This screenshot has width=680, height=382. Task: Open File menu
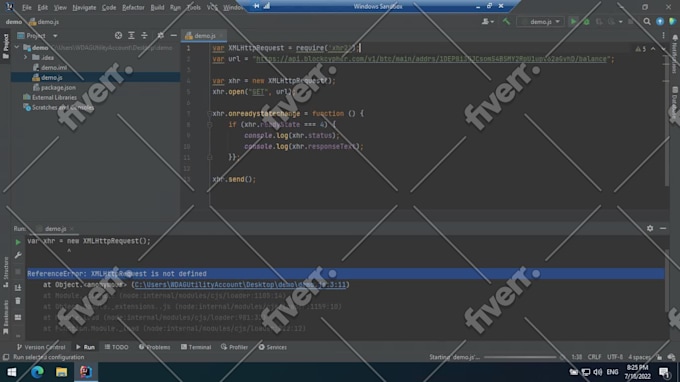27,7
